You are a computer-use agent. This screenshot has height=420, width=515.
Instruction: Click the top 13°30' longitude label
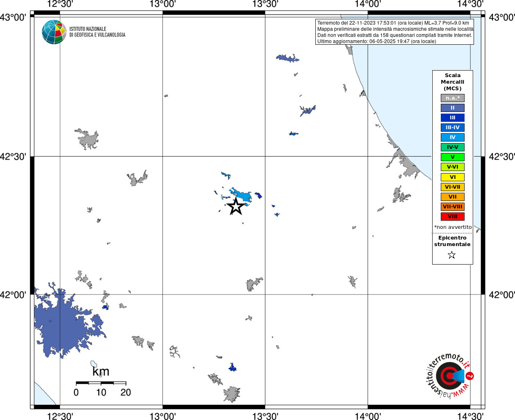(x=265, y=4)
